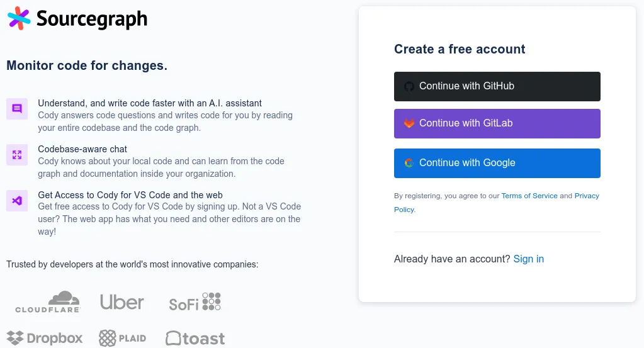The height and width of the screenshot is (348, 644).
Task: Click the SoFi logo
Action: [195, 302]
